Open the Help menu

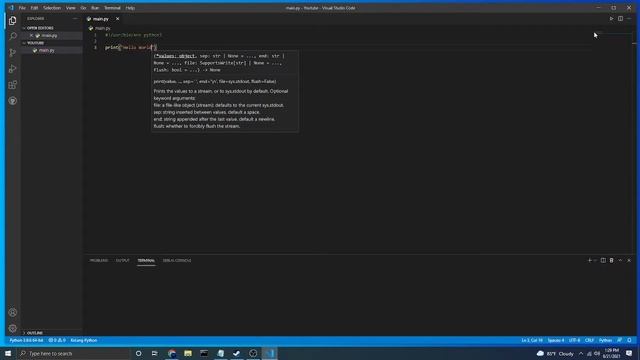tap(130, 8)
